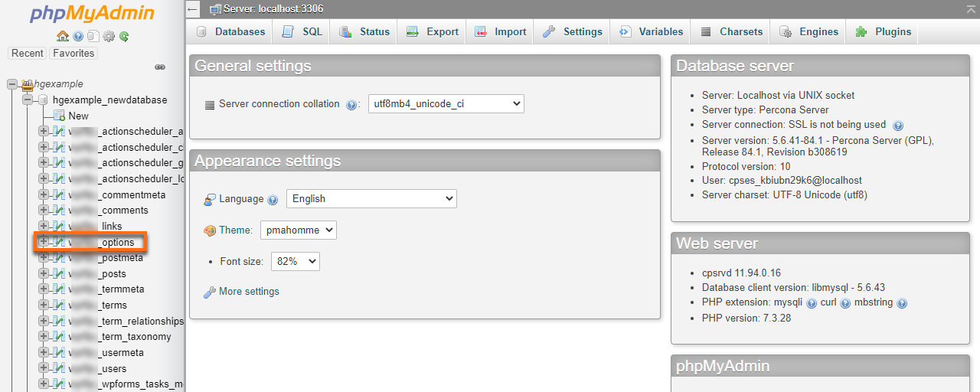Image resolution: width=980 pixels, height=392 pixels.
Task: Open help icon next to Language
Action: 273,200
